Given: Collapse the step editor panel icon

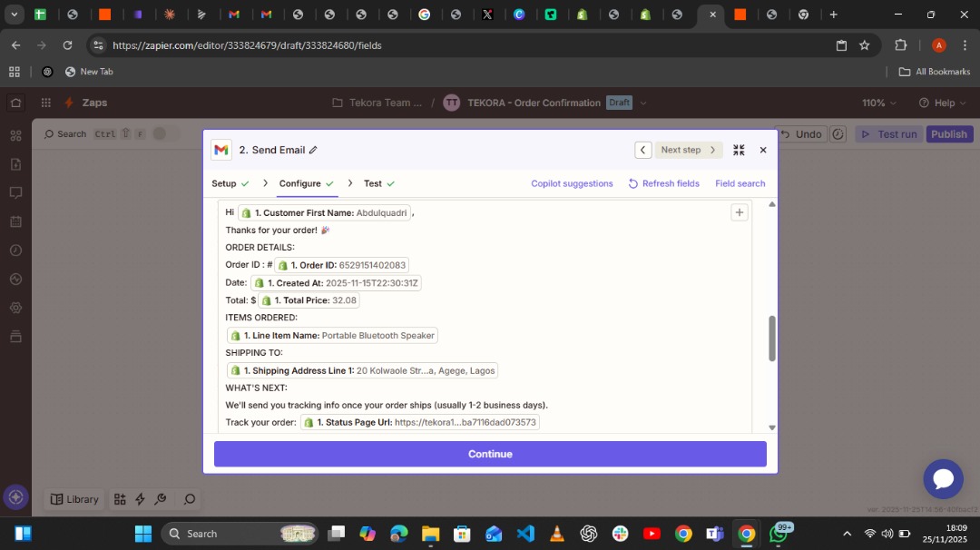Looking at the screenshot, I should tap(739, 150).
